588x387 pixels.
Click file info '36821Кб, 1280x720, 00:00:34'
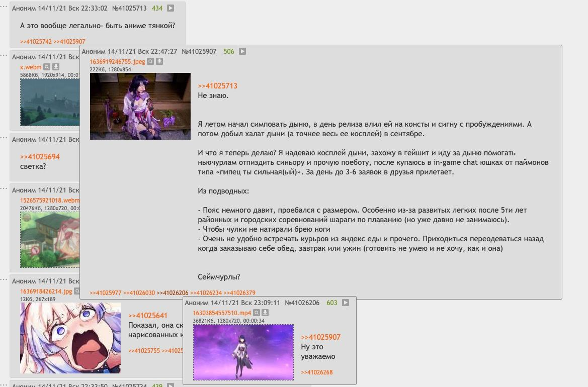pos(229,321)
